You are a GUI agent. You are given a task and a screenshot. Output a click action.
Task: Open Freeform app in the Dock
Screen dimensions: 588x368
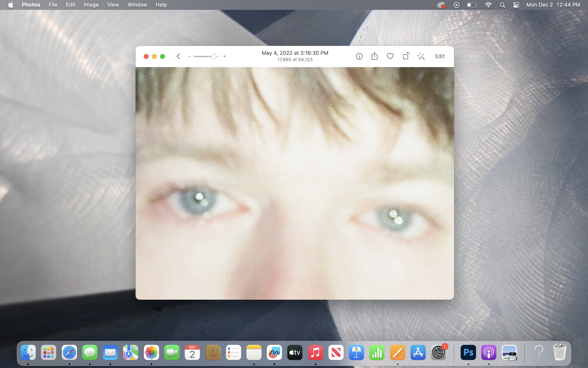[274, 352]
